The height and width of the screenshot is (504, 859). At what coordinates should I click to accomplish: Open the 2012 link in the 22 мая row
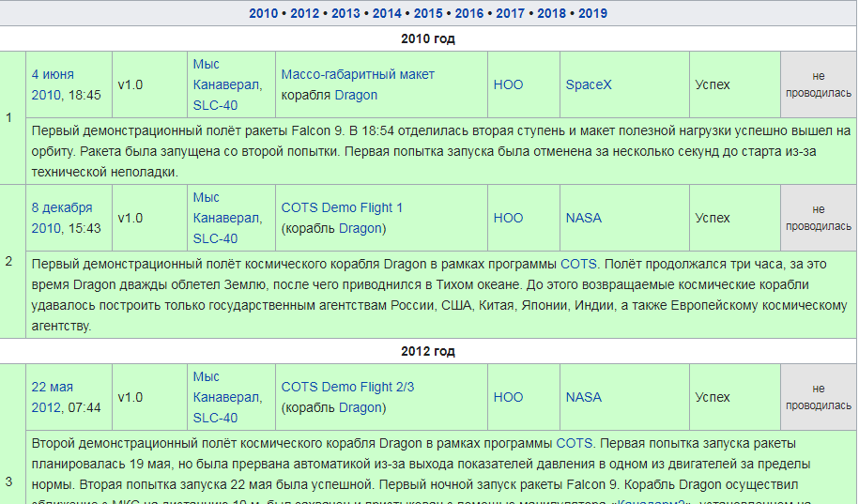pyautogui.click(x=46, y=407)
